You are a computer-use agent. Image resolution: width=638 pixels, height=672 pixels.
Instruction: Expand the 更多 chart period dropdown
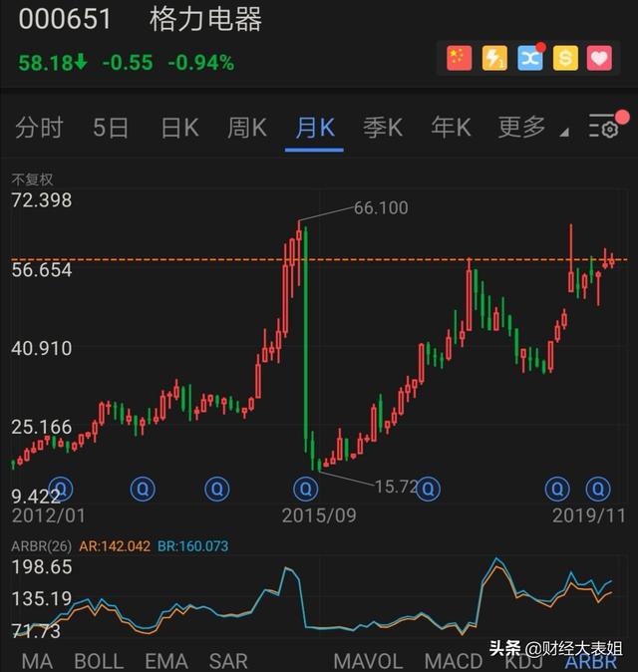pyautogui.click(x=531, y=128)
